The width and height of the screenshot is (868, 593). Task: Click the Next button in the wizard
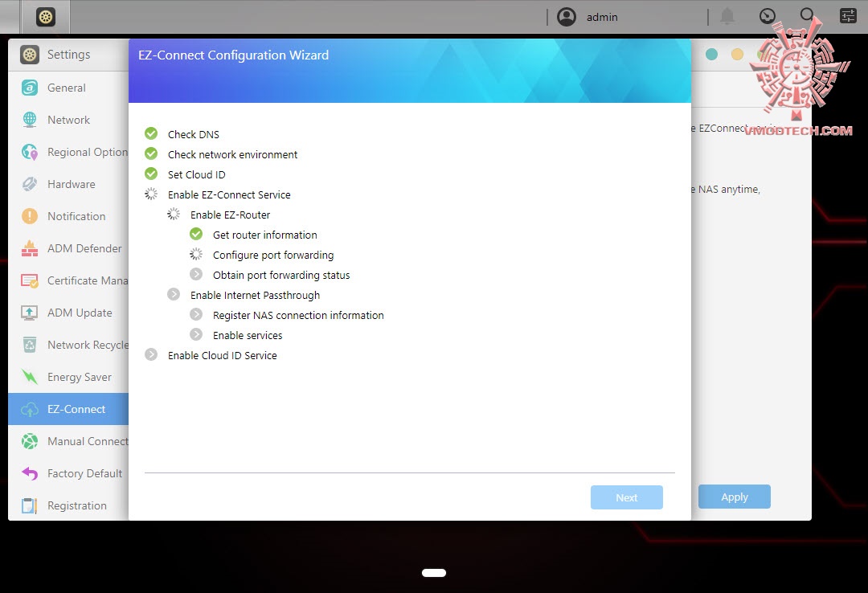627,497
